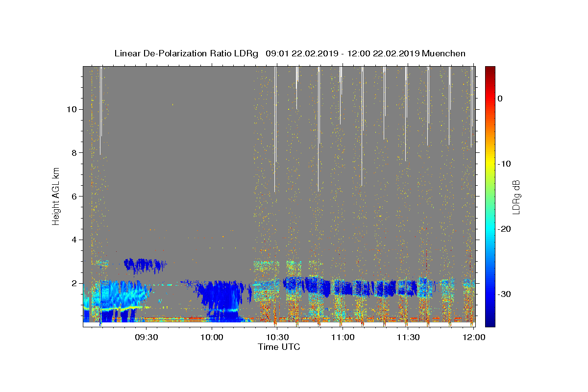
Task: Click the colorbar value -10
Action: 504,164
